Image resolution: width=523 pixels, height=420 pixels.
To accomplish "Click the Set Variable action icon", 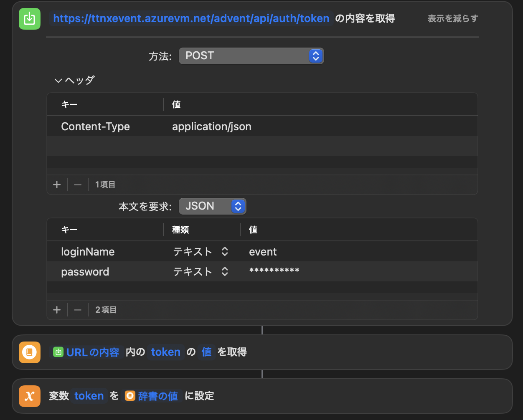I will click(29, 396).
